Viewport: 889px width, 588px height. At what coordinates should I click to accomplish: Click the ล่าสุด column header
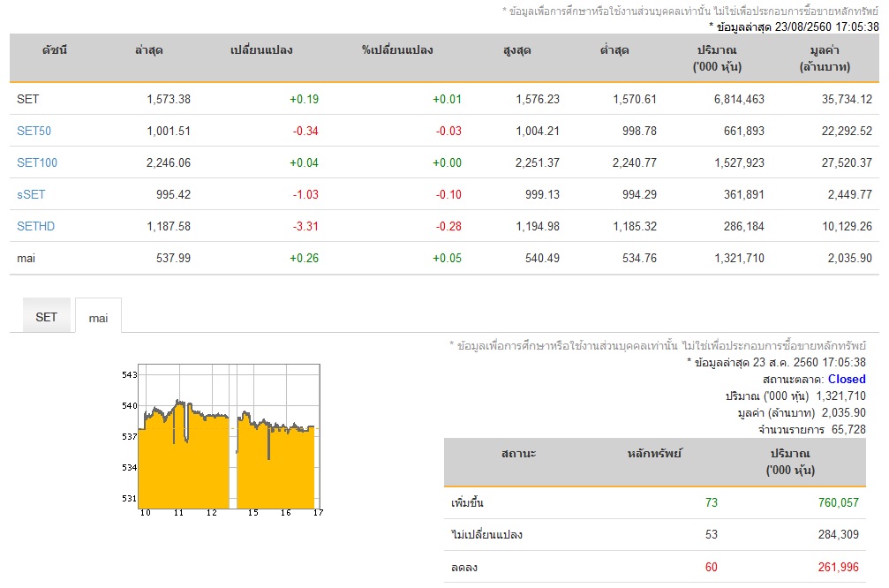point(148,50)
